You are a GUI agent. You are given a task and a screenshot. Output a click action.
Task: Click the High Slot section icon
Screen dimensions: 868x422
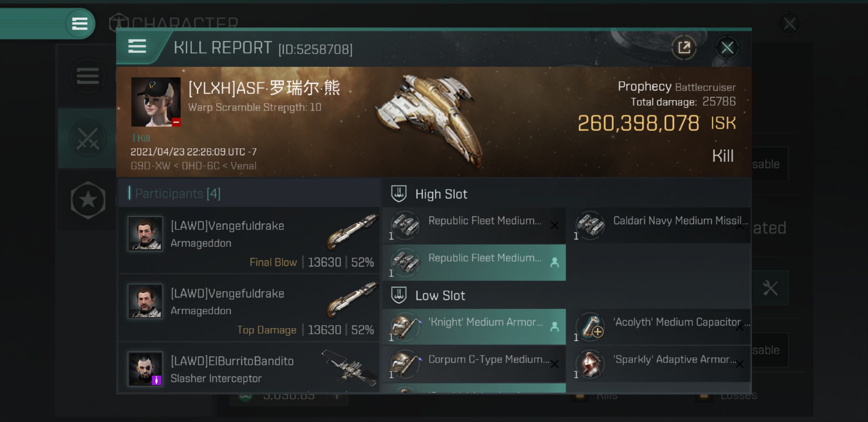pos(399,194)
